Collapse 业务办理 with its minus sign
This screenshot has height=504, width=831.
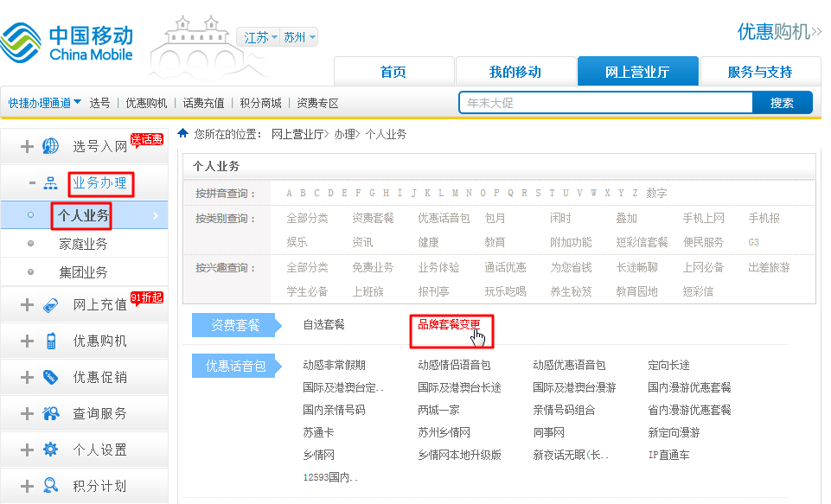[32, 183]
